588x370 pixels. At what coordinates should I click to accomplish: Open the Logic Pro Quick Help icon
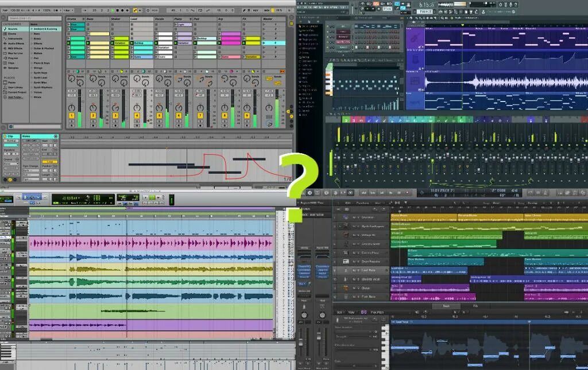[x=326, y=193]
